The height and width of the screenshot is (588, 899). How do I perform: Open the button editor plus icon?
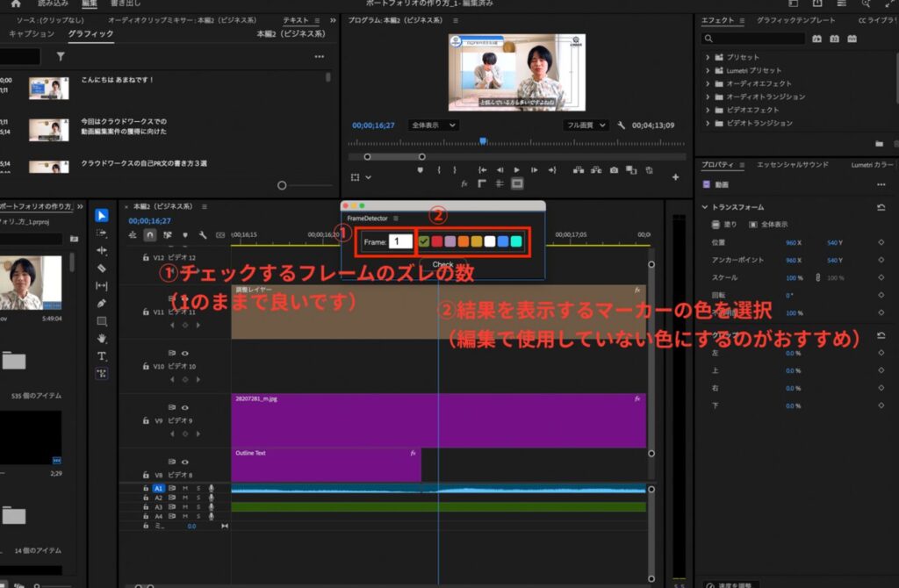[x=675, y=177]
